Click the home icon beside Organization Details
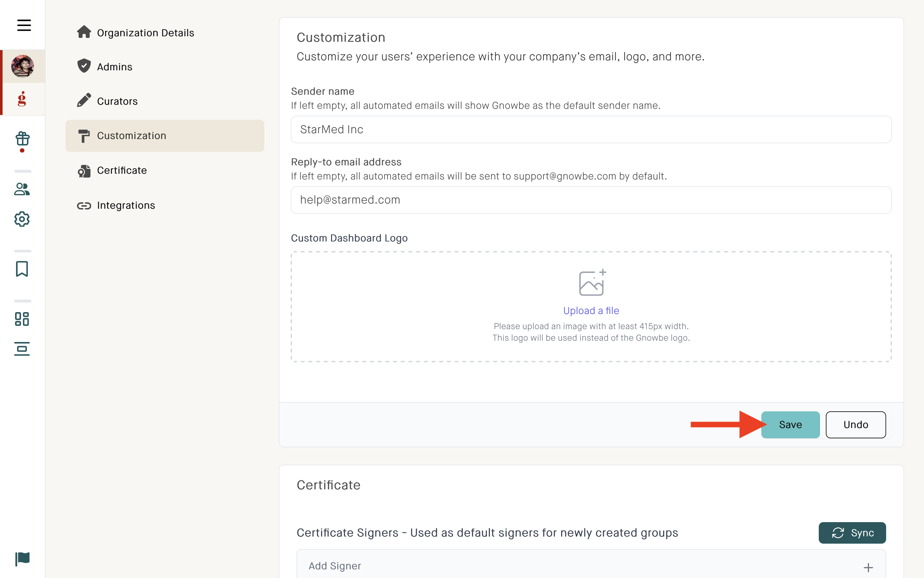 pos(84,32)
